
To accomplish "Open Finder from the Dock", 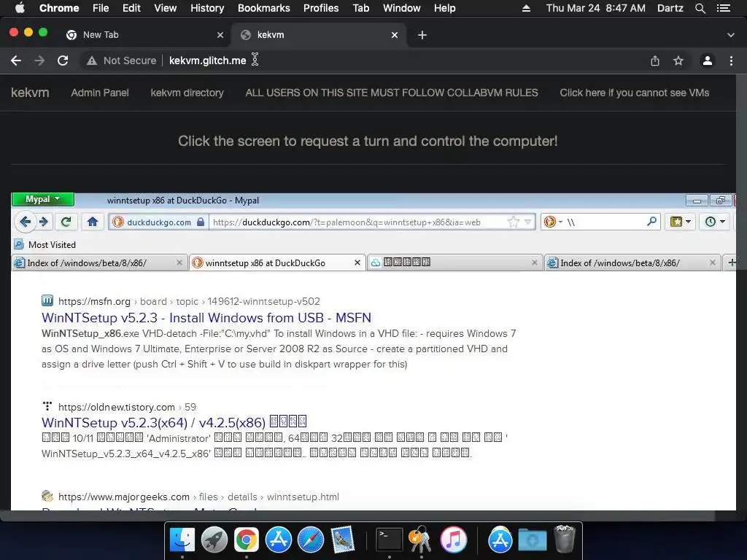I will [182, 540].
